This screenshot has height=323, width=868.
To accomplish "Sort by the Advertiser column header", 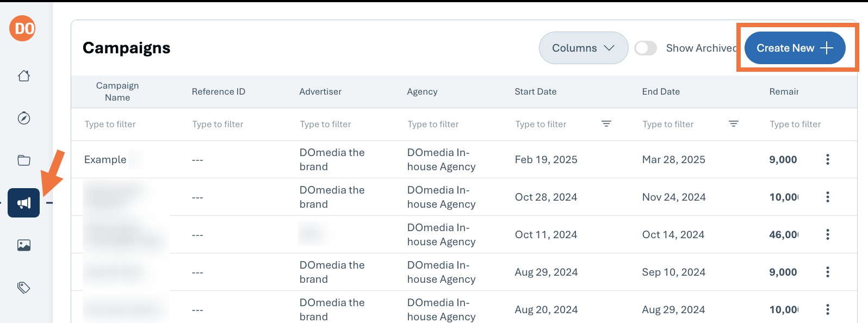I will pos(320,91).
